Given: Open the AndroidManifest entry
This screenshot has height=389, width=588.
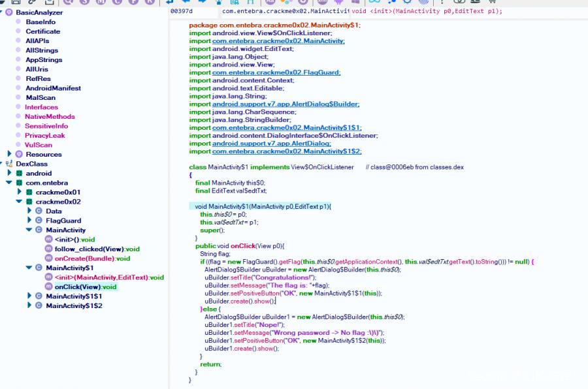Looking at the screenshot, I should (x=53, y=88).
